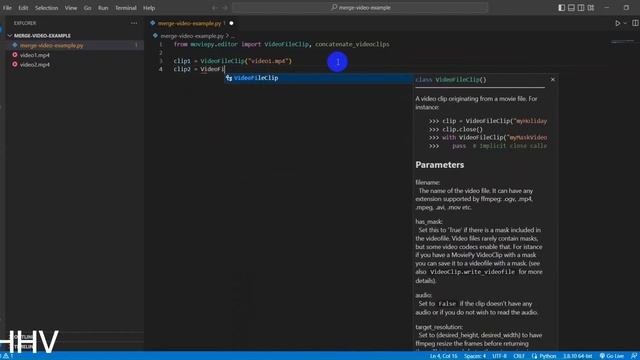Open the Run menu
The height and width of the screenshot is (360, 640).
click(103, 8)
